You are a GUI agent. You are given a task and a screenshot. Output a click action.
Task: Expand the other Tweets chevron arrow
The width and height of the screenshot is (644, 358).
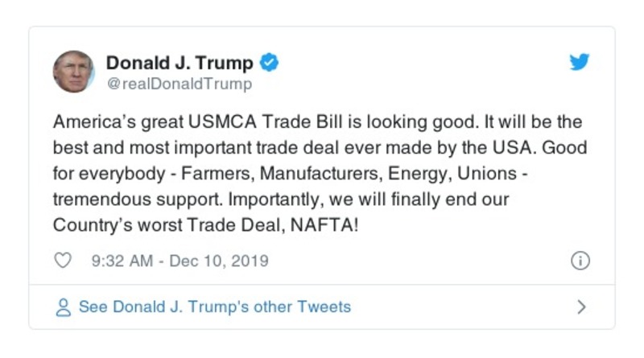[x=581, y=307]
